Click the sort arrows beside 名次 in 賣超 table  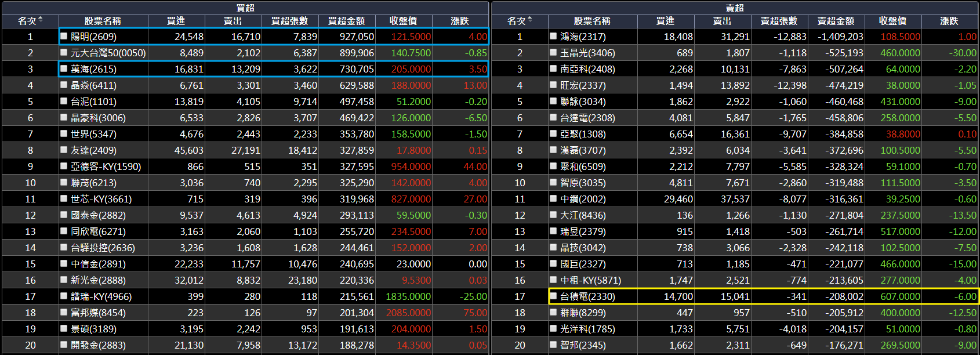(x=529, y=20)
